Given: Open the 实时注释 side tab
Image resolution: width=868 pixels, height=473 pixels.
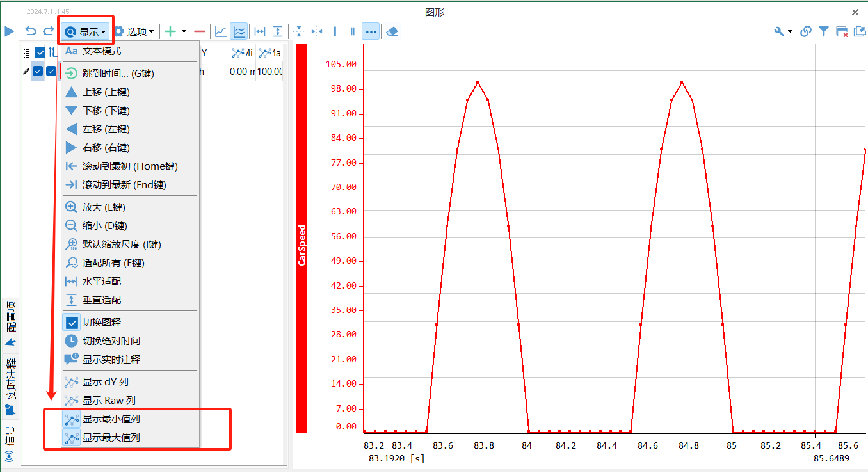Looking at the screenshot, I should pyautogui.click(x=10, y=387).
